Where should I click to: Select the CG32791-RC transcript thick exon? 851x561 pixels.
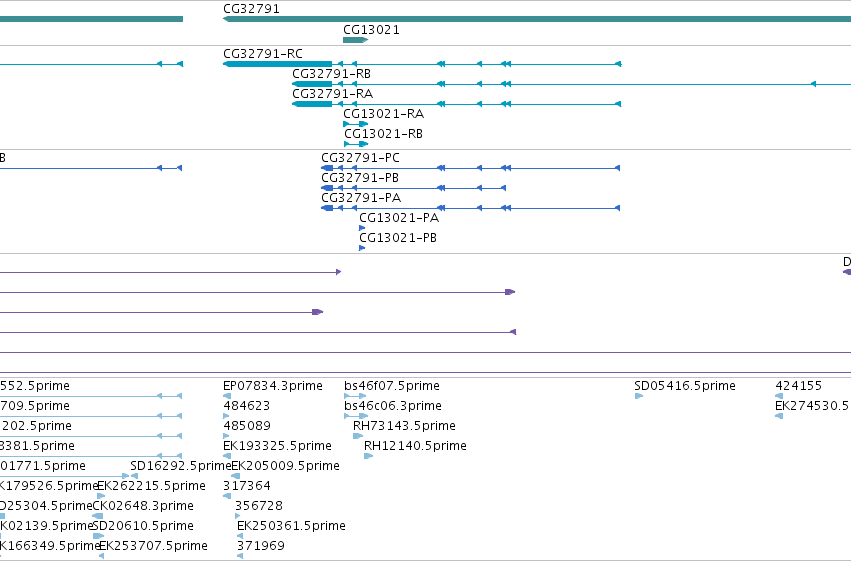pos(277,64)
